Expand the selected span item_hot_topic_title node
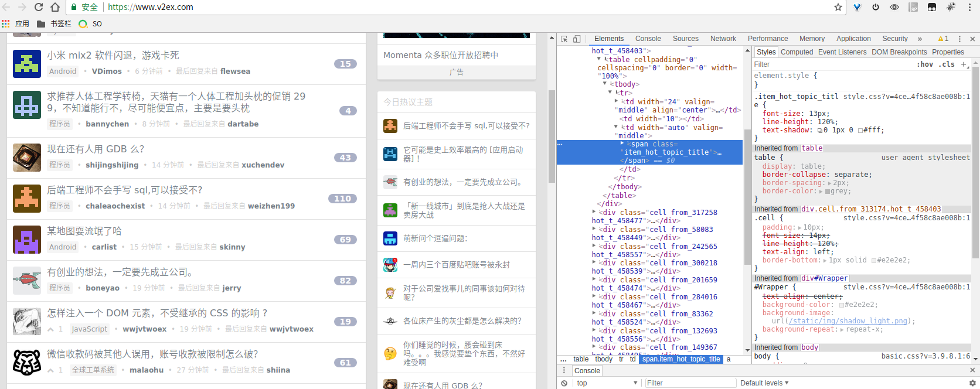The height and width of the screenshot is (389, 980). [622, 144]
